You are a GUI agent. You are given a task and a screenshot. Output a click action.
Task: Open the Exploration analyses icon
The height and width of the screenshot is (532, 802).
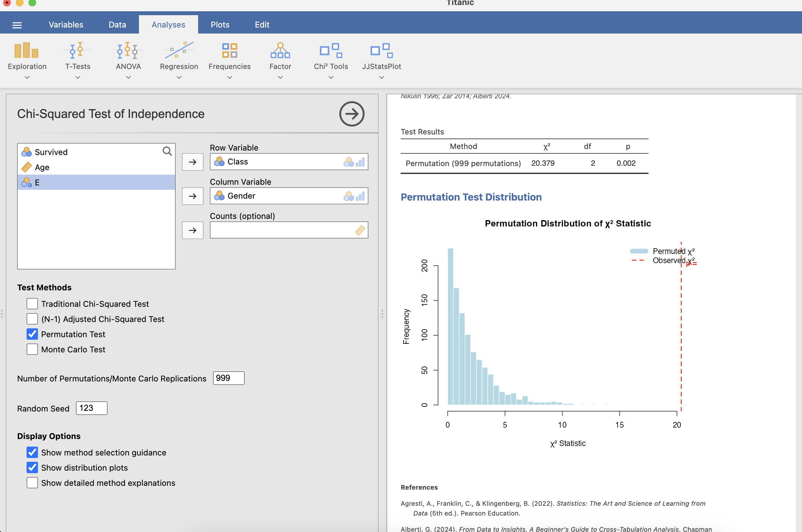(x=27, y=51)
